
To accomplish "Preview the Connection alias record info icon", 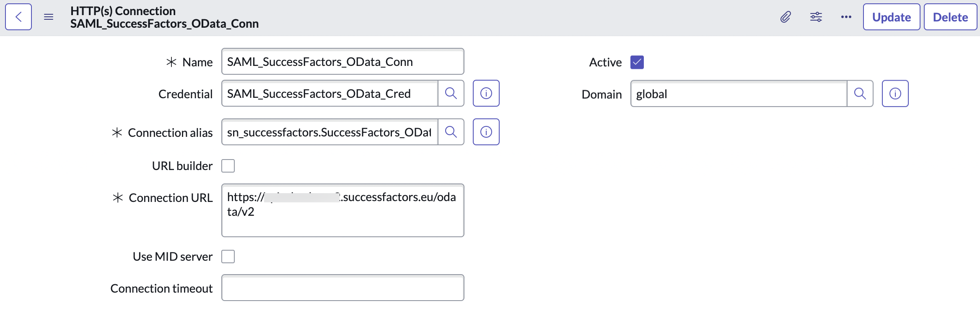I will pyautogui.click(x=486, y=132).
